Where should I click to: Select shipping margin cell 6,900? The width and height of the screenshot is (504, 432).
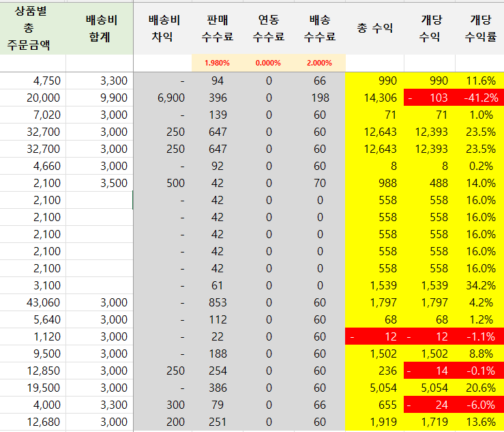pos(162,98)
